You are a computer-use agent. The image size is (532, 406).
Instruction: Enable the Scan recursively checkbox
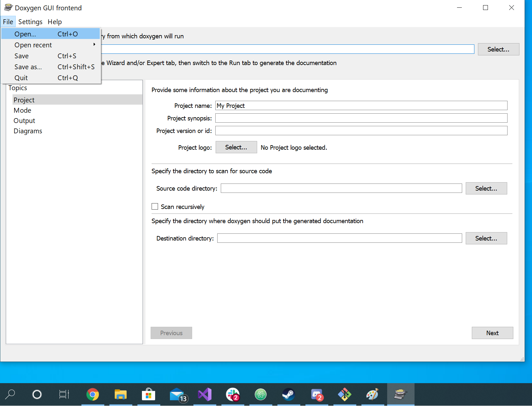(155, 206)
